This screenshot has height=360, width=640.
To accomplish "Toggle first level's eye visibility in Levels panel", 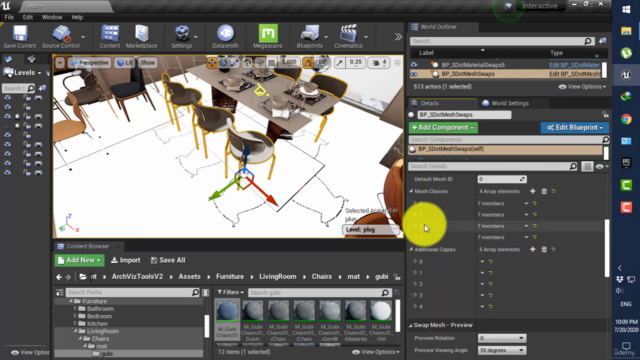I will point(7,98).
